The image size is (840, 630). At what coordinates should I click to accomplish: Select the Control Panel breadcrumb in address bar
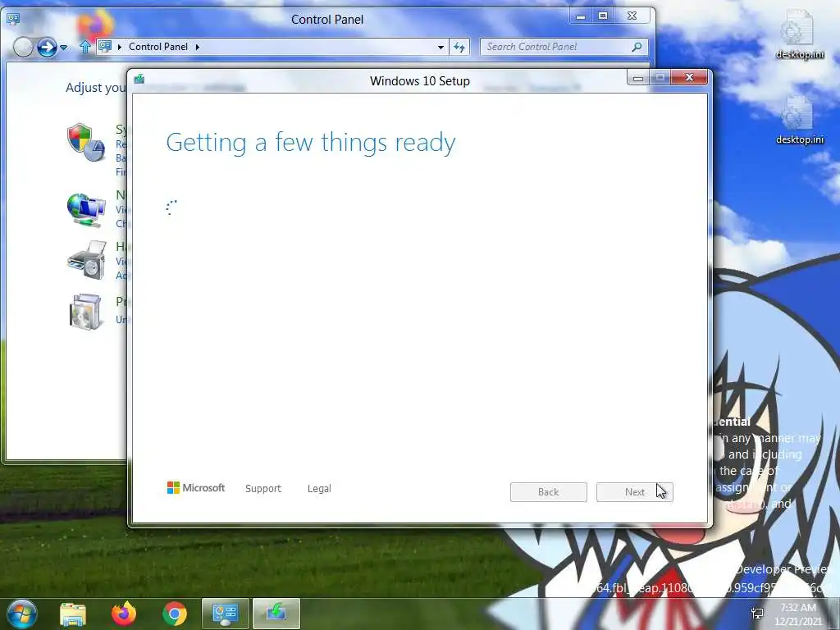[158, 47]
